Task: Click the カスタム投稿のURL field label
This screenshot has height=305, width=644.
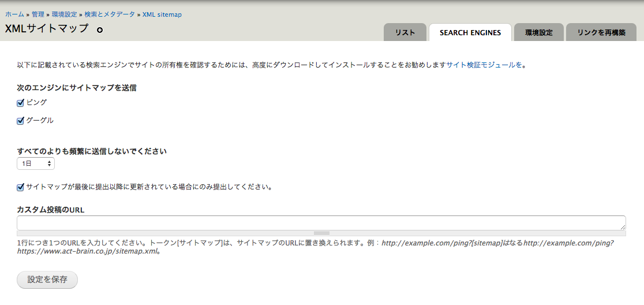Action: 51,210
